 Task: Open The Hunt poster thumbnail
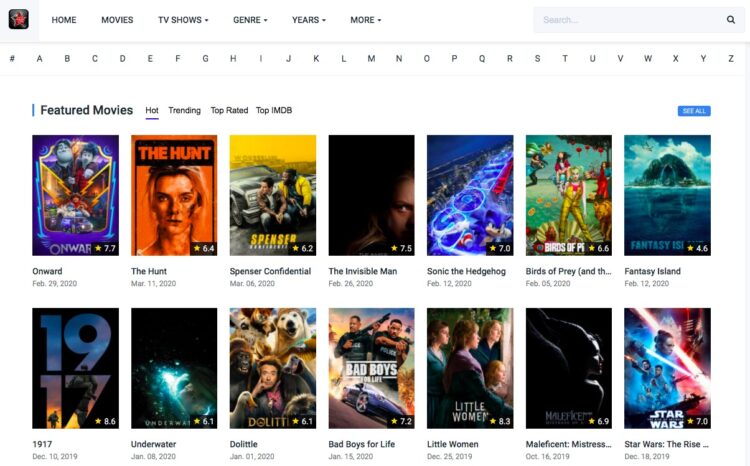point(174,195)
